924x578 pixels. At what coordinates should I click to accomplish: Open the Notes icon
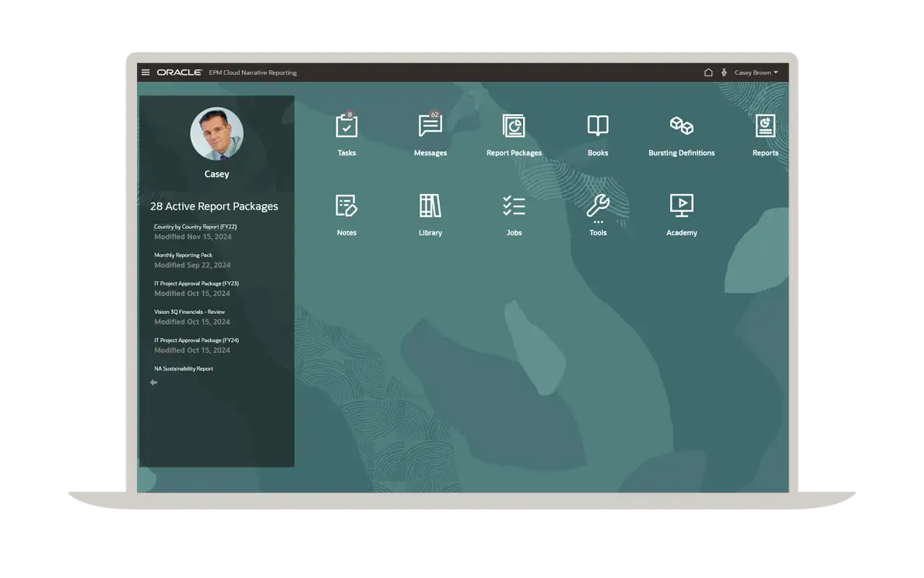346,206
